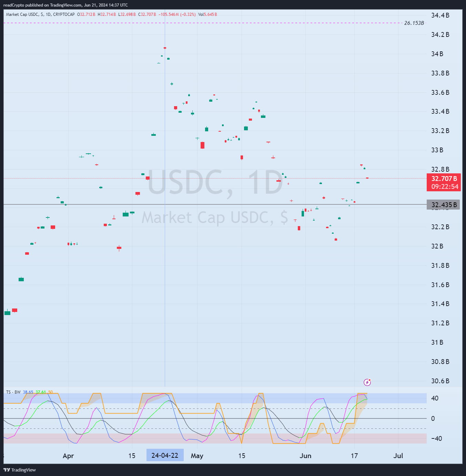Click the 30.6 B price axis label
Image resolution: width=466 pixels, height=476 pixels.
(x=440, y=381)
